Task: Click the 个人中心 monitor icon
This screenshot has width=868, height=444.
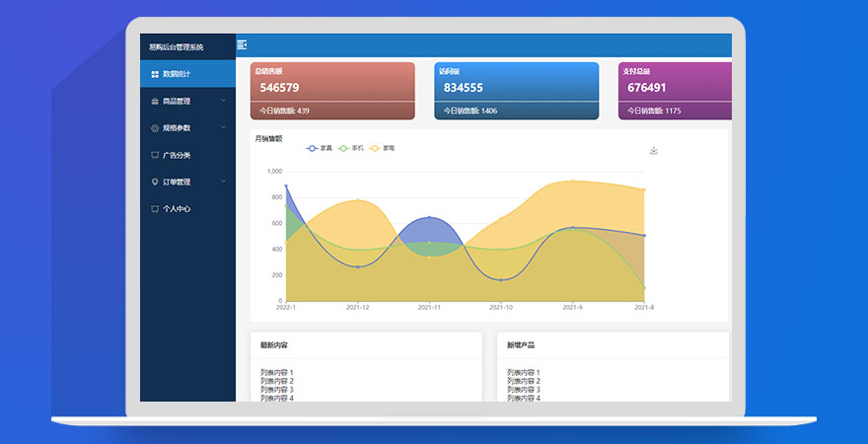Action: pos(155,209)
